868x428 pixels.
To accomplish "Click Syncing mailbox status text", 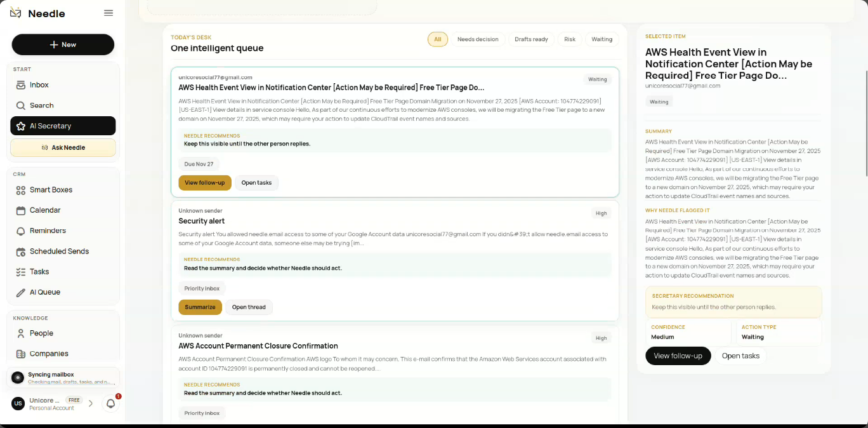I will pyautogui.click(x=51, y=375).
